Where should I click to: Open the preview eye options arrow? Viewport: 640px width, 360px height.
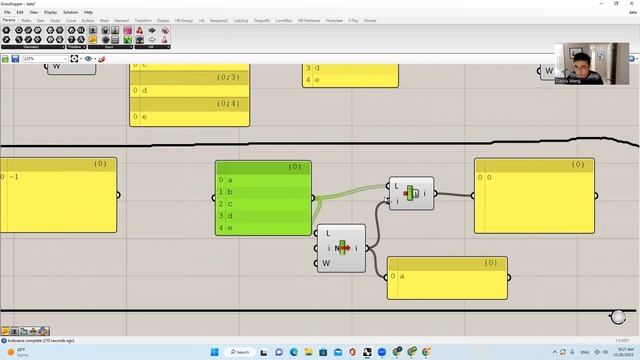click(x=95, y=59)
